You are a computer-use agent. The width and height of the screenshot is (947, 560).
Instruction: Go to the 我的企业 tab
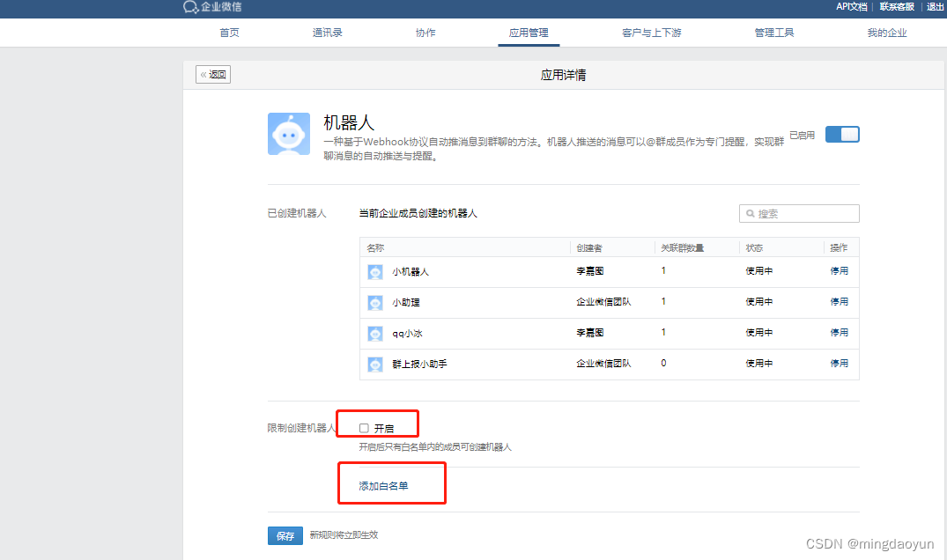coord(886,33)
